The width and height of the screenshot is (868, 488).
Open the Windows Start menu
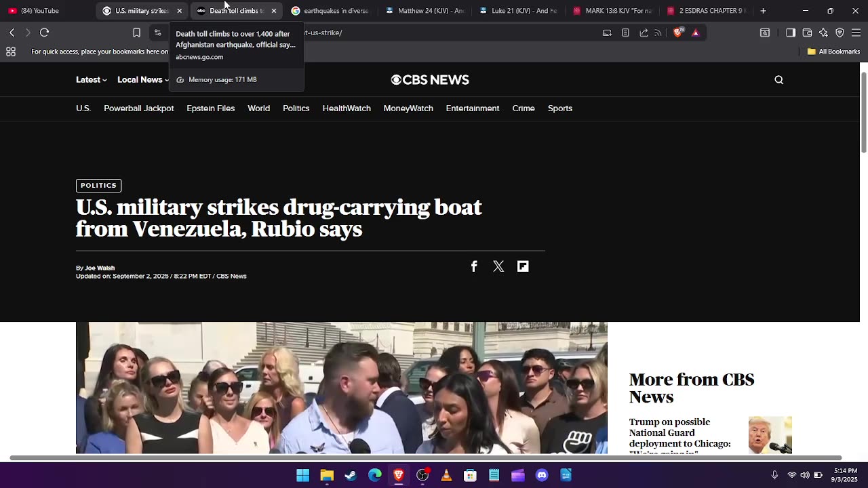click(x=303, y=475)
